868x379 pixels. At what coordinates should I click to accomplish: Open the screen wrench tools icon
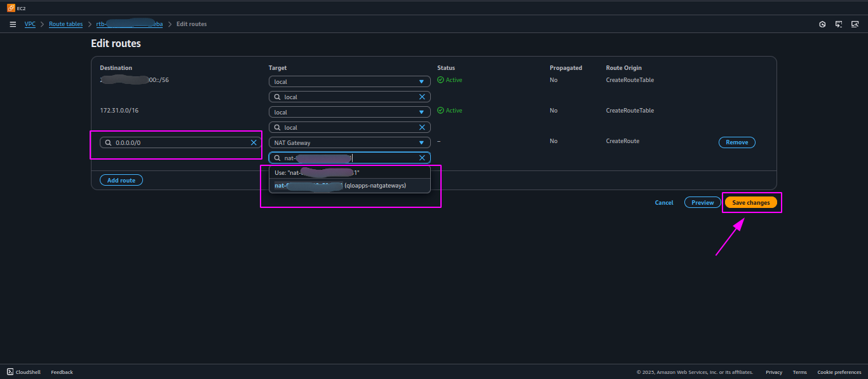[x=855, y=24]
